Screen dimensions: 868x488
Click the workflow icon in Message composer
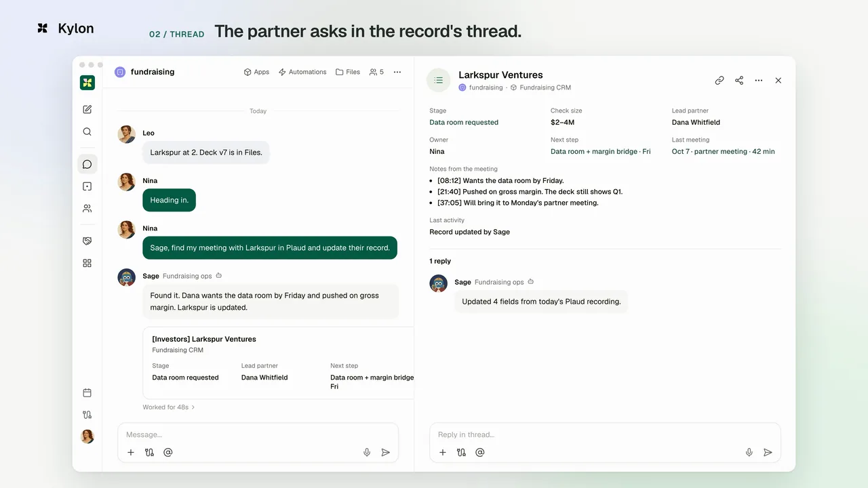pos(149,452)
